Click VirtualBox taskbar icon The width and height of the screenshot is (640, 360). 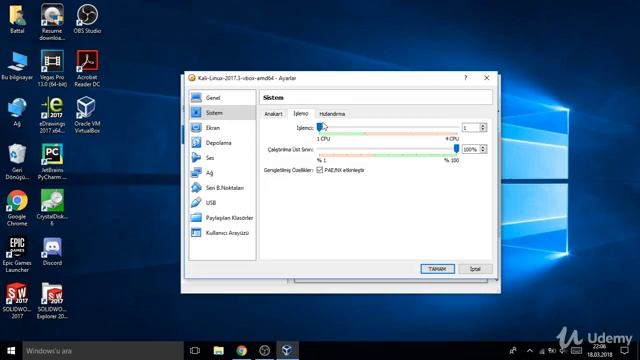click(x=287, y=351)
